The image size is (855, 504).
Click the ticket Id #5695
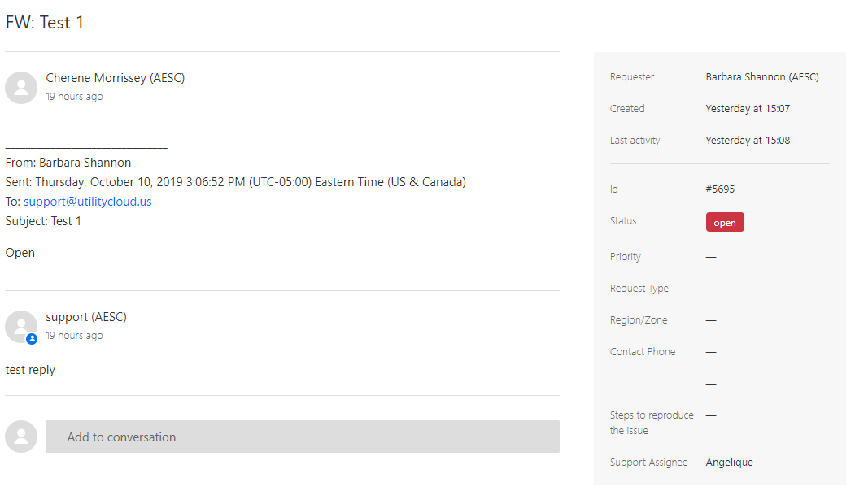720,189
